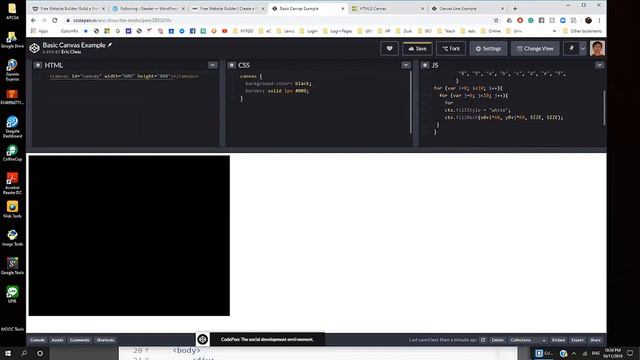Open the LINE desktop icon
Screen dimensions: 640x360
12,295
